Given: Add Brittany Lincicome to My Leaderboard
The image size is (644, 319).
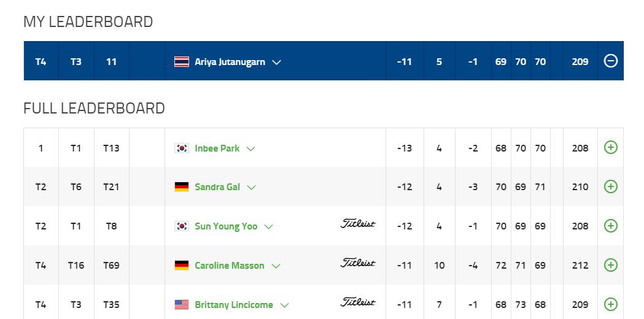Looking at the screenshot, I should coord(610,304).
